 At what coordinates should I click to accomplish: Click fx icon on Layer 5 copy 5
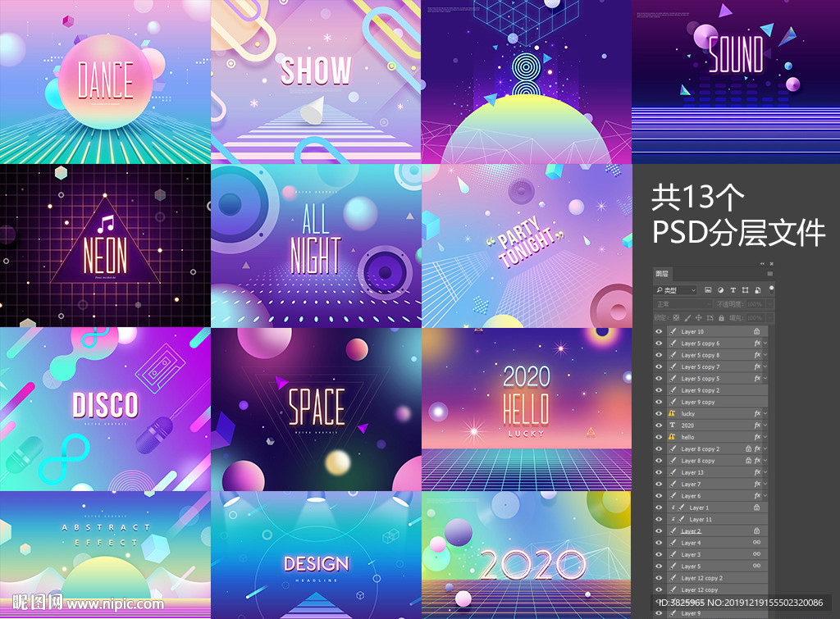(x=757, y=379)
